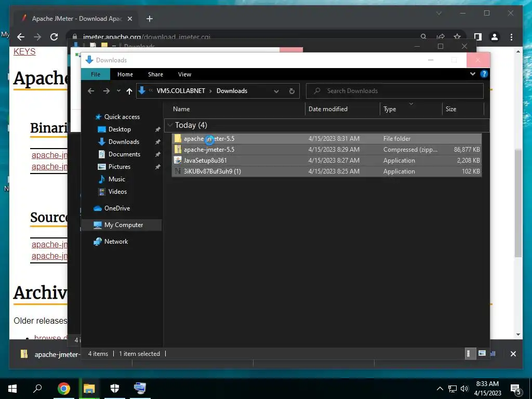The width and height of the screenshot is (532, 399).
Task: Open Chrome profile avatar menu
Action: pos(495,37)
